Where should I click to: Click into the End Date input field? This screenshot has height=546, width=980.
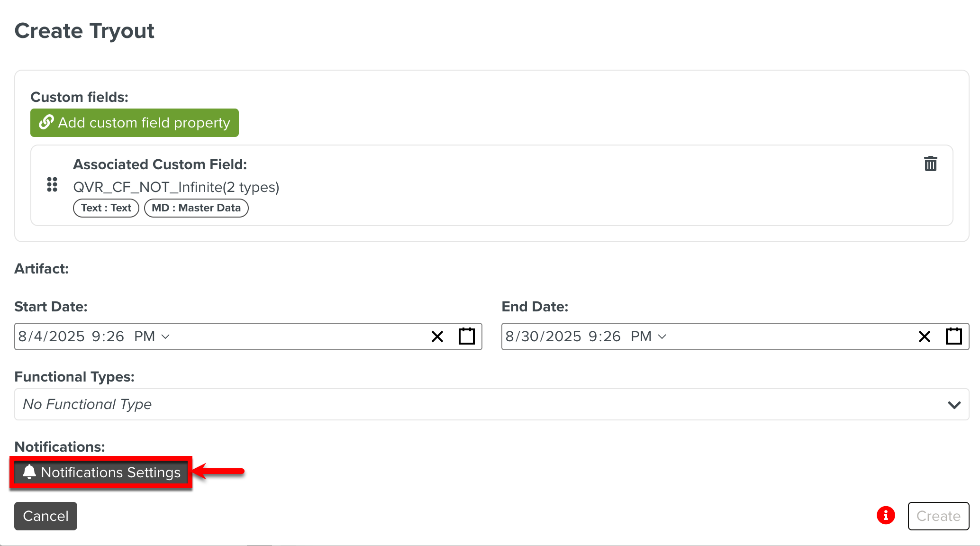782,337
